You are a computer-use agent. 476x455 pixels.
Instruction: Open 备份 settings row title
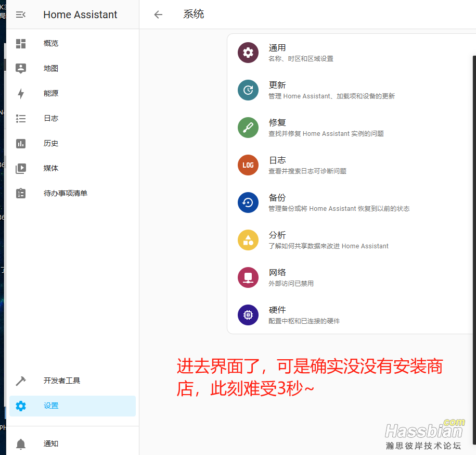click(x=277, y=198)
